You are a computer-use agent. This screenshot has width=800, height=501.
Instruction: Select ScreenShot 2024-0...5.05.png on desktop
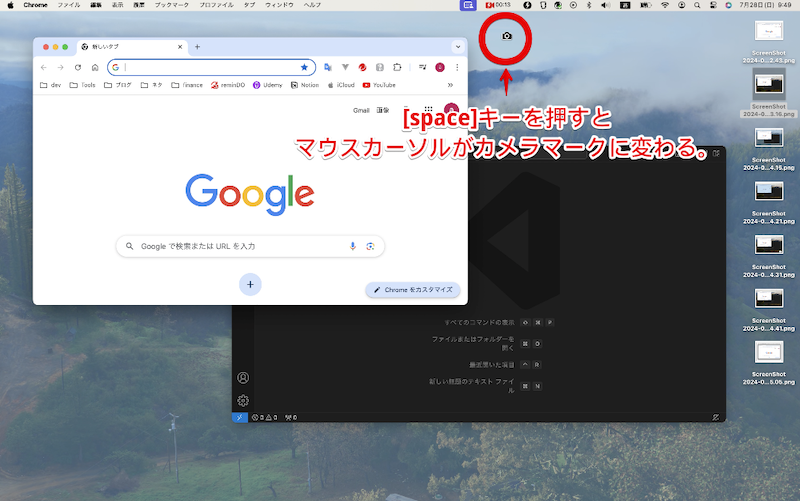[768, 363]
